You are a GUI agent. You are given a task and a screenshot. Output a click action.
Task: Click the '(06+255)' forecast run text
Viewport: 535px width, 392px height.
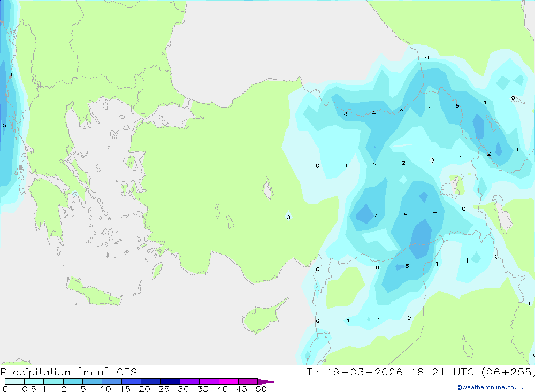pos(508,372)
